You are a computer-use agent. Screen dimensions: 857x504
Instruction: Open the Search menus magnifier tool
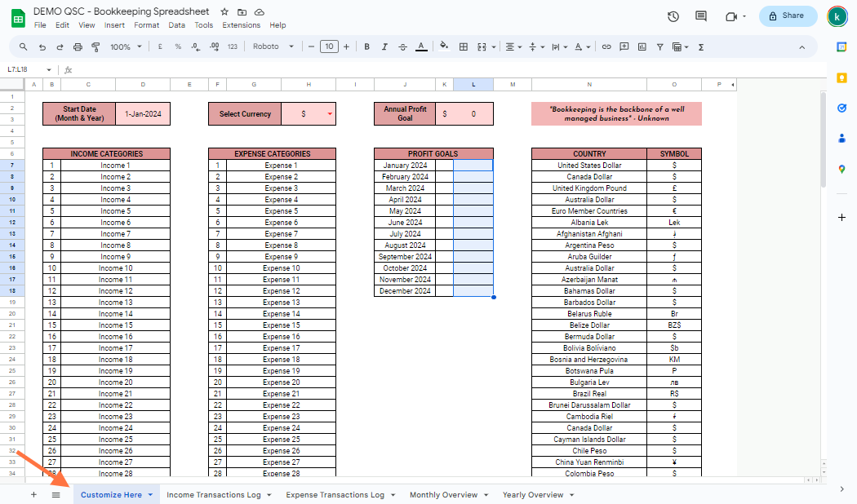point(23,47)
